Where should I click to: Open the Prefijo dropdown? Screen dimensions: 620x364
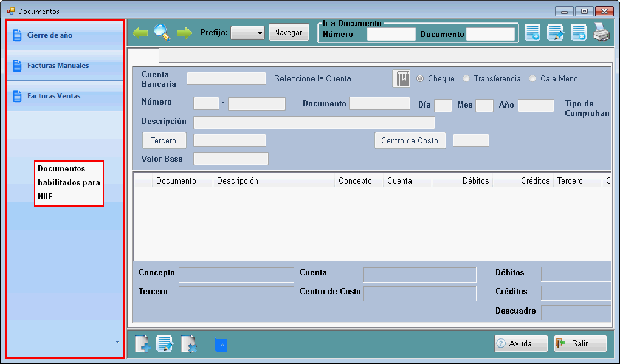247,33
